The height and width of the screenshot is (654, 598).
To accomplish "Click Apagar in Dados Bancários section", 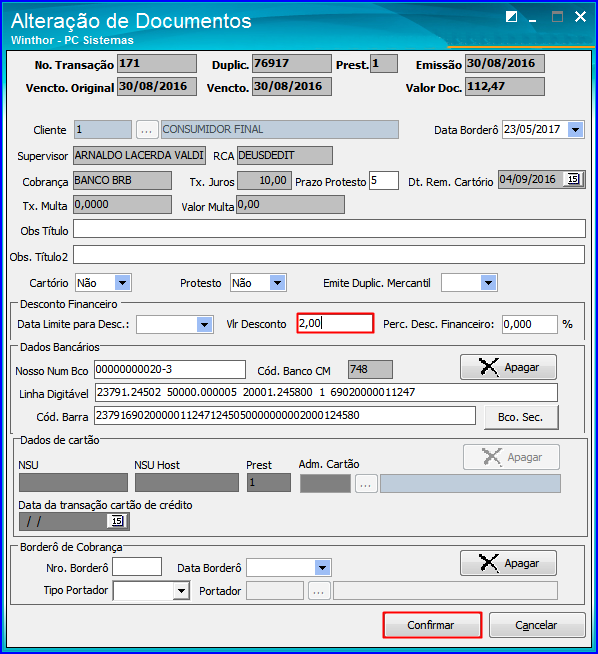I will [x=508, y=367].
